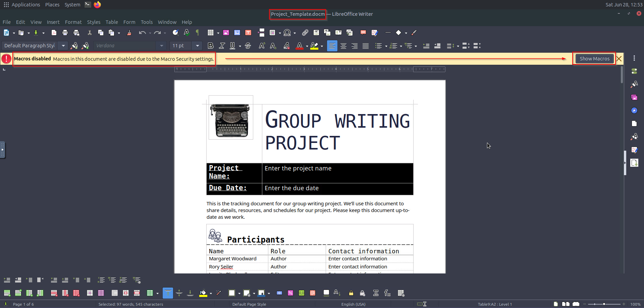The width and height of the screenshot is (644, 308).
Task: Click the Strikethrough formatting icon
Action: pos(248,46)
